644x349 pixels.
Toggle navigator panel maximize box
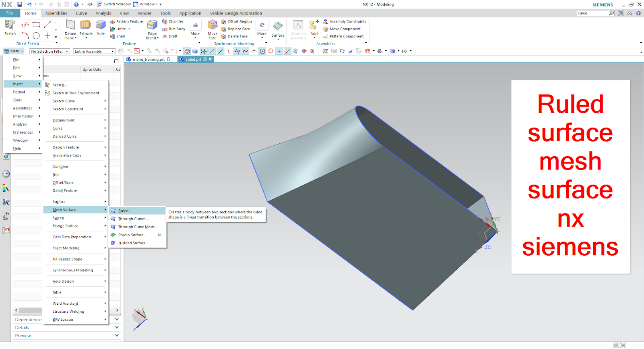tap(116, 61)
